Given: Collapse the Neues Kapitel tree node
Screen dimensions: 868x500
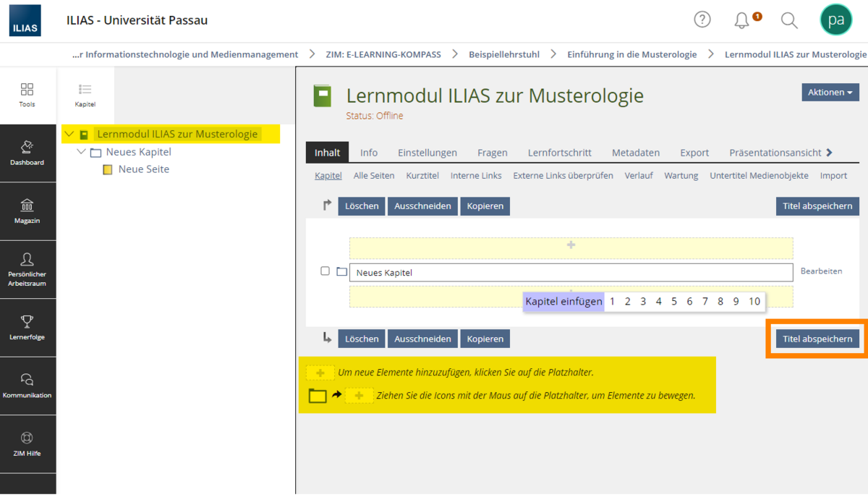Looking at the screenshot, I should (81, 152).
